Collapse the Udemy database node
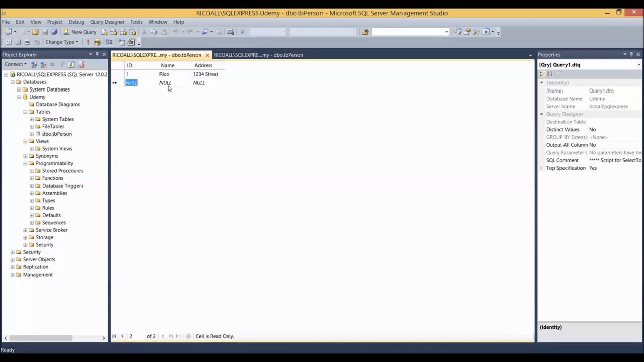 (x=19, y=97)
